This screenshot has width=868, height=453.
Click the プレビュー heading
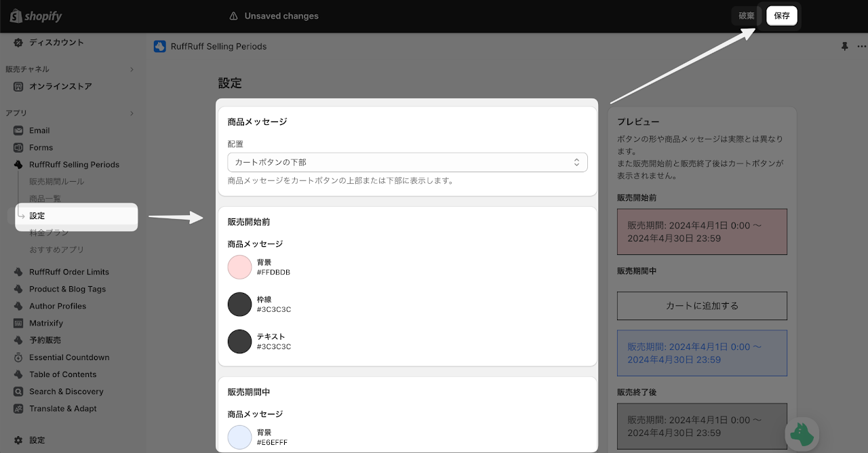638,122
